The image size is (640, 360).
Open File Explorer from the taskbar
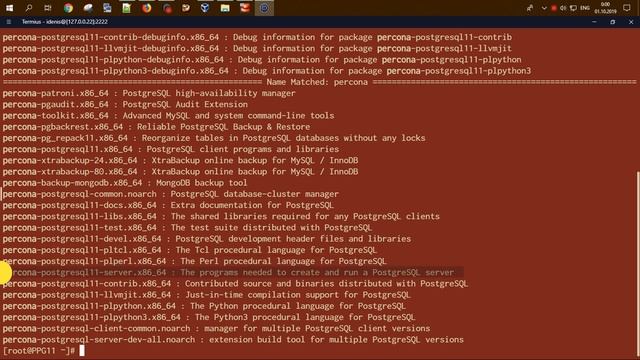point(225,8)
